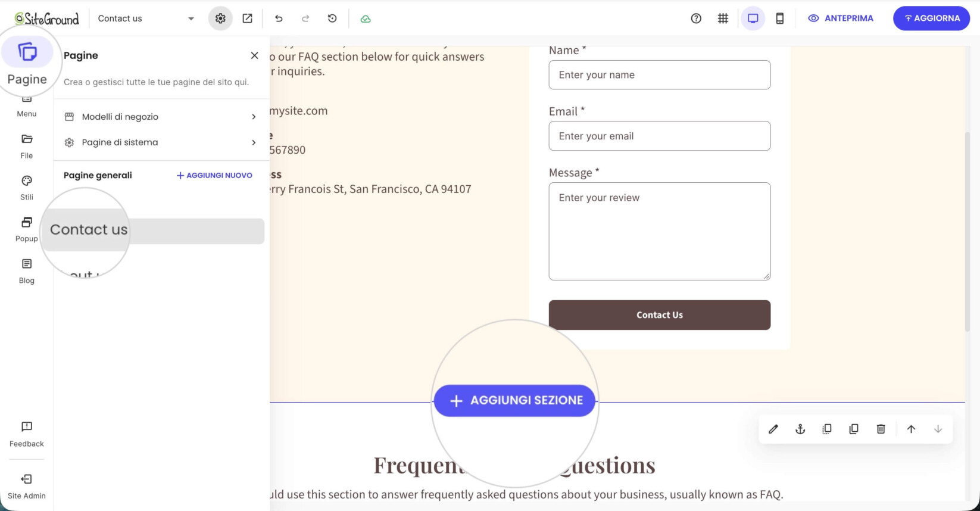
Task: Switch to desktop view
Action: point(753,18)
